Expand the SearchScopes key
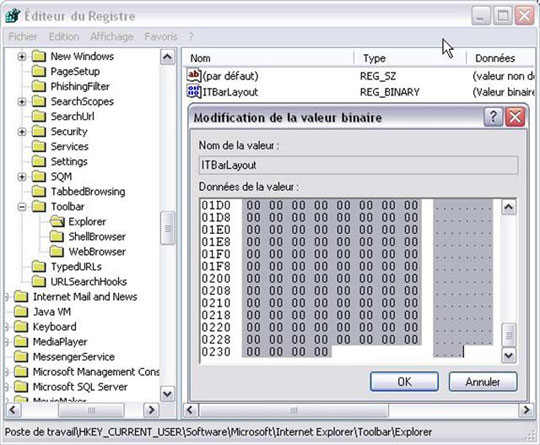Viewport: 540px width, 445px height. point(22,102)
